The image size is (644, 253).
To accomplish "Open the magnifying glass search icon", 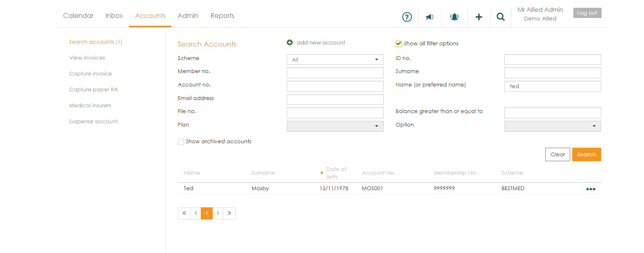I will 500,17.
